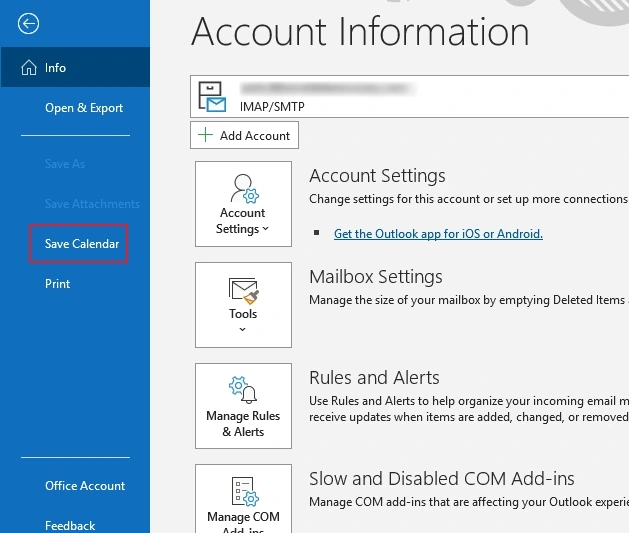The image size is (629, 533).
Task: Expand the Tools dropdown chevron
Action: 243,329
